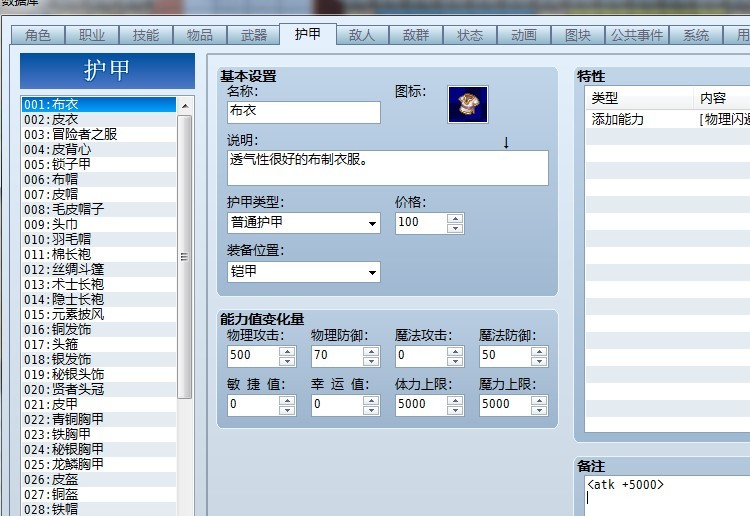Click the armor icon image for 布衣
Viewport: 750px width, 516px height.
(467, 104)
